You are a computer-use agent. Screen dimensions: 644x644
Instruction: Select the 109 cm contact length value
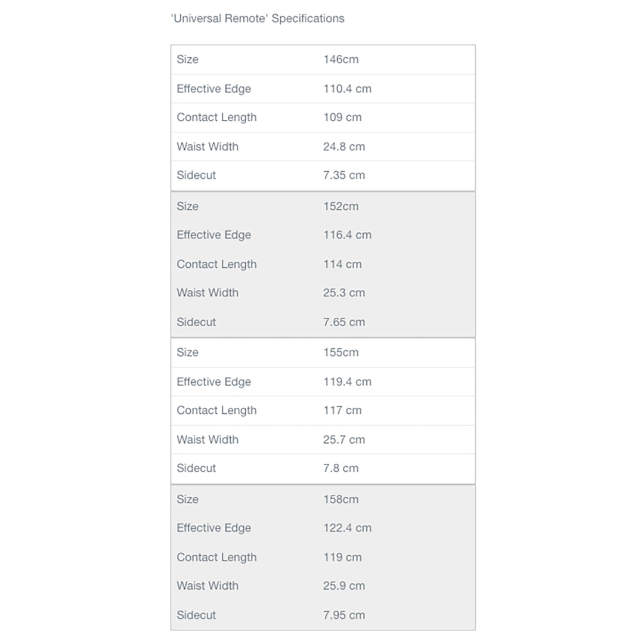(x=342, y=117)
